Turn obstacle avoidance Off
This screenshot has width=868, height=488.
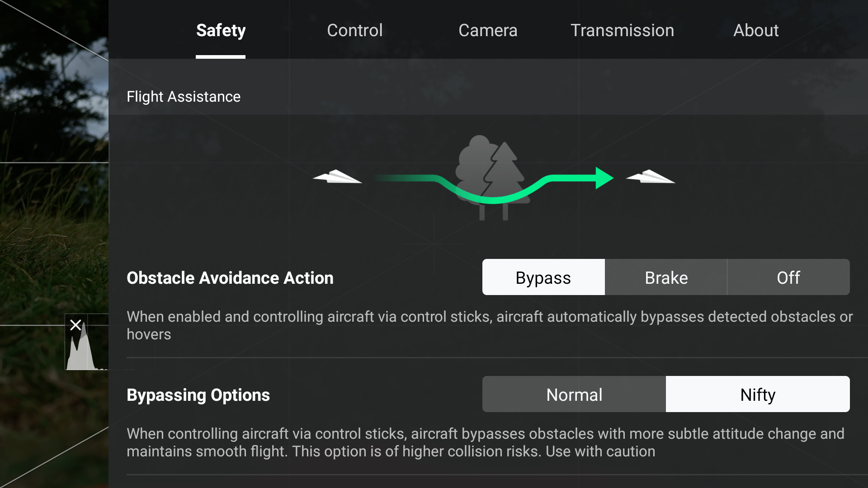point(788,277)
